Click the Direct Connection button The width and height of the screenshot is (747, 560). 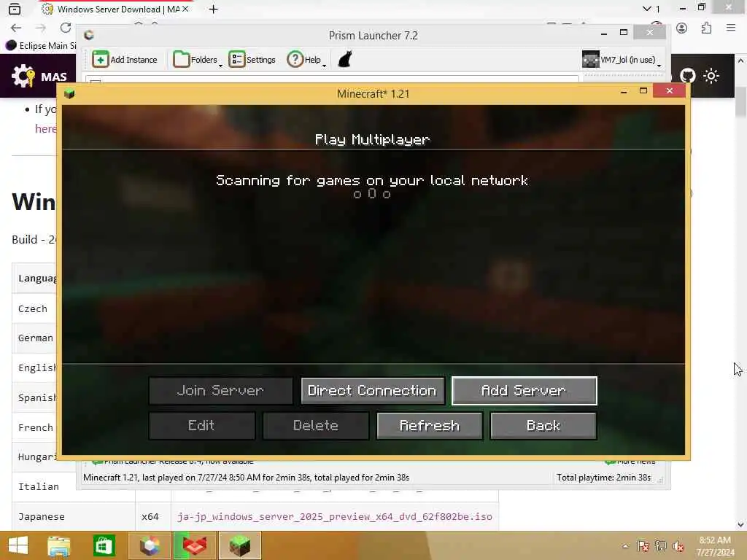tap(373, 391)
